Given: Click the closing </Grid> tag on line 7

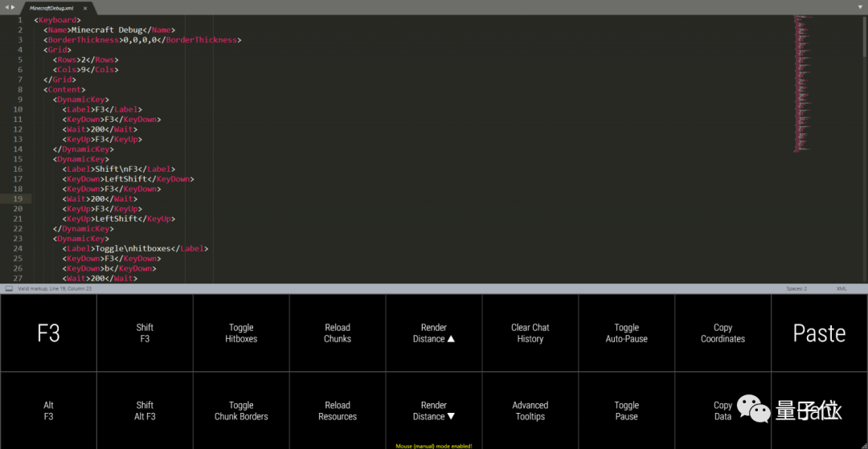Looking at the screenshot, I should [59, 80].
